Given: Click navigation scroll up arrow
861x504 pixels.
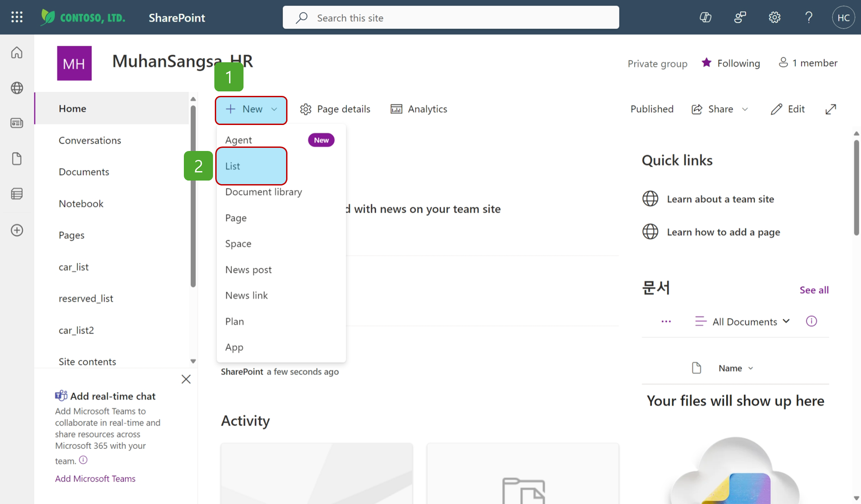Looking at the screenshot, I should pyautogui.click(x=193, y=99).
